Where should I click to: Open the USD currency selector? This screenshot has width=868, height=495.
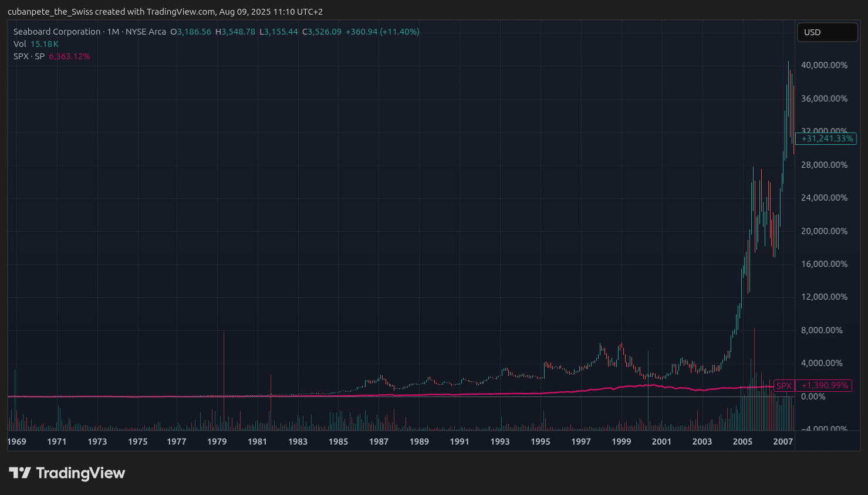828,32
